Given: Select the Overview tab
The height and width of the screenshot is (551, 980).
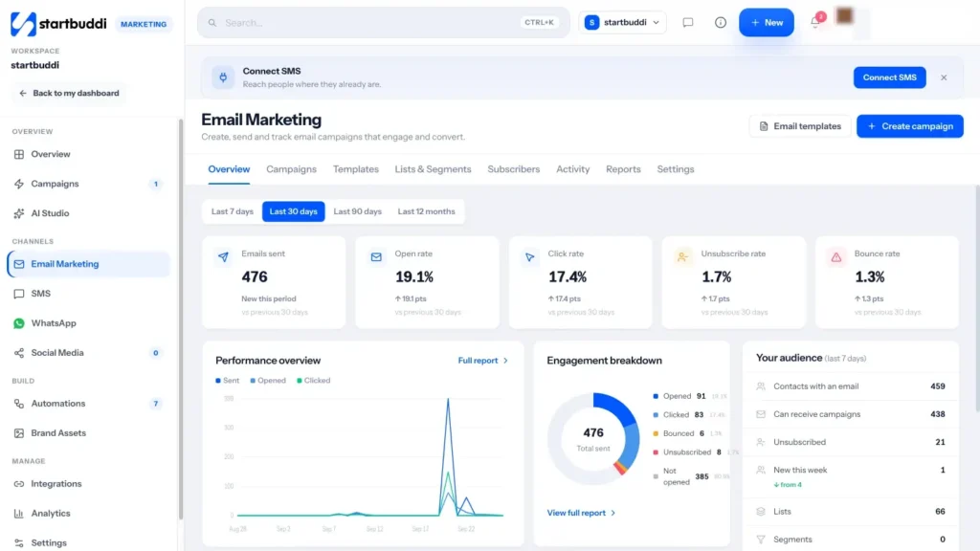Looking at the screenshot, I should [229, 169].
